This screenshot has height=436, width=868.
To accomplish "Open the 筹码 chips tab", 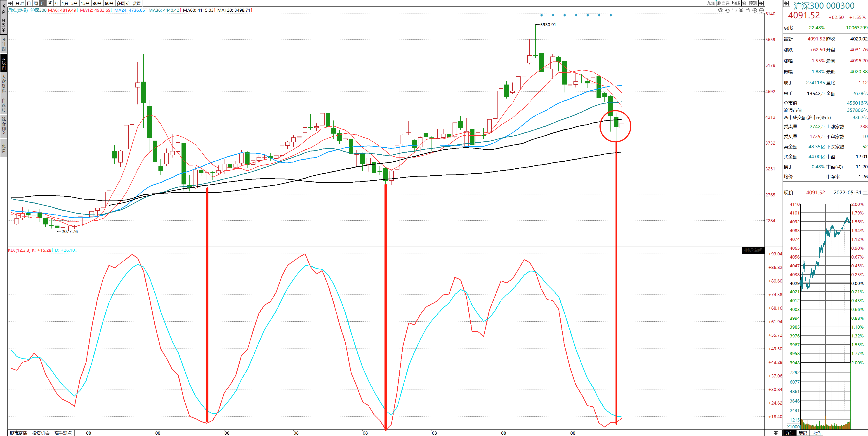I will (x=803, y=433).
